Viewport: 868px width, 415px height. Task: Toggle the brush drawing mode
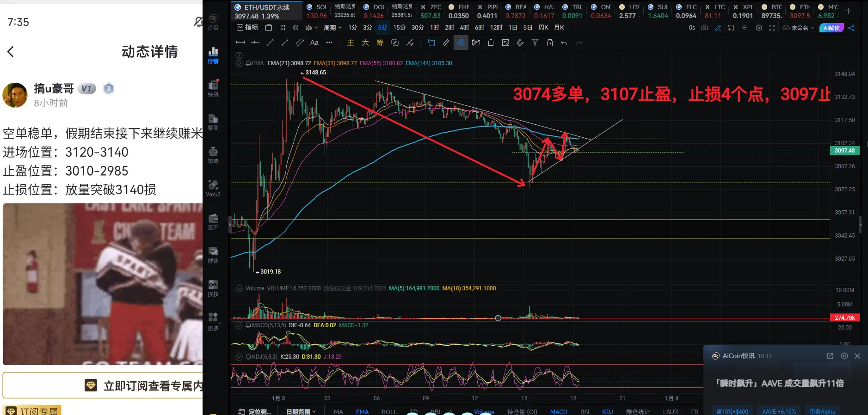(461, 43)
